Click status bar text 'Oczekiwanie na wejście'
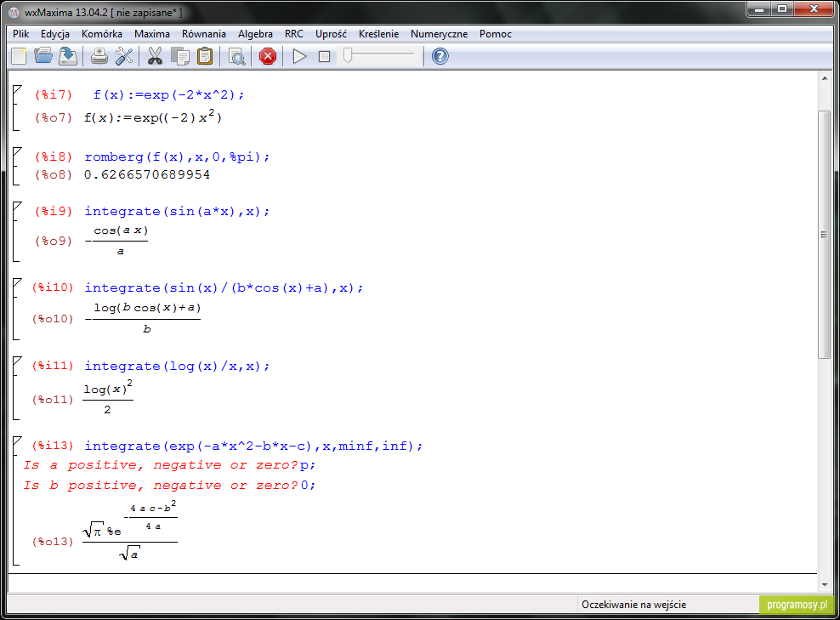Image resolution: width=840 pixels, height=620 pixels. click(x=633, y=605)
